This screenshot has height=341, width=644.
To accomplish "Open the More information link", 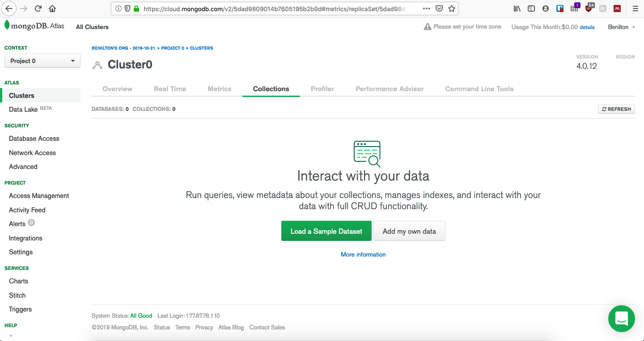I will 363,254.
